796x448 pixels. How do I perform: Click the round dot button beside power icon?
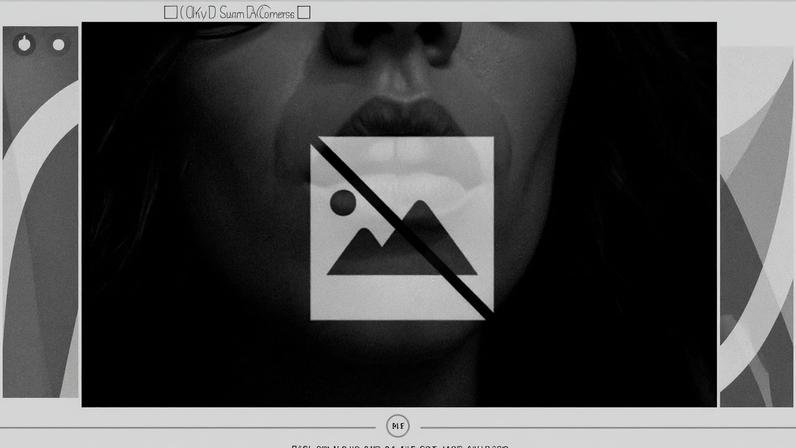point(58,44)
